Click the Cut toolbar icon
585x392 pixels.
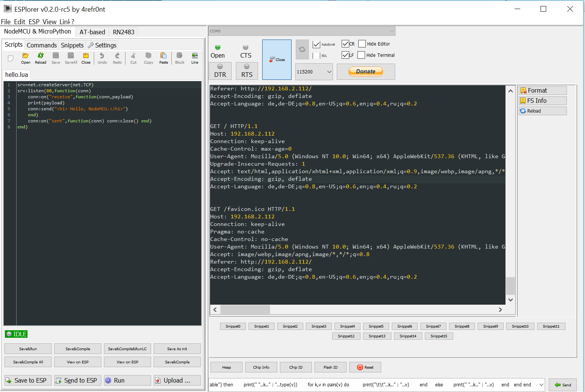[x=133, y=58]
